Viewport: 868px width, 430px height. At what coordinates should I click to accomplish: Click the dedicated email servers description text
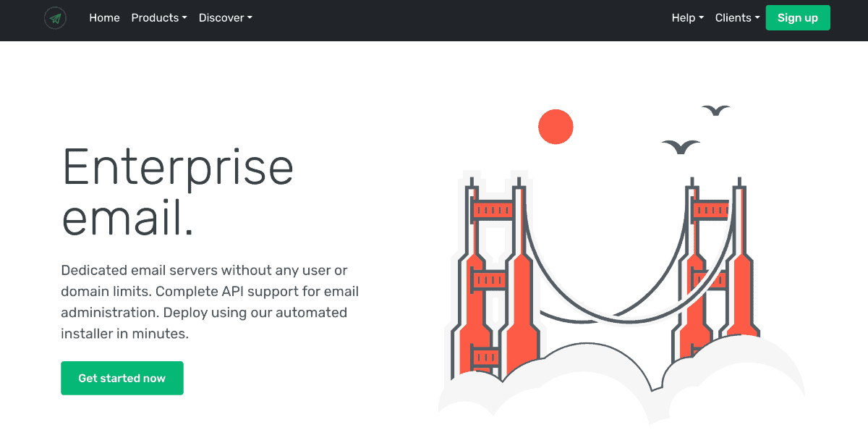click(210, 302)
